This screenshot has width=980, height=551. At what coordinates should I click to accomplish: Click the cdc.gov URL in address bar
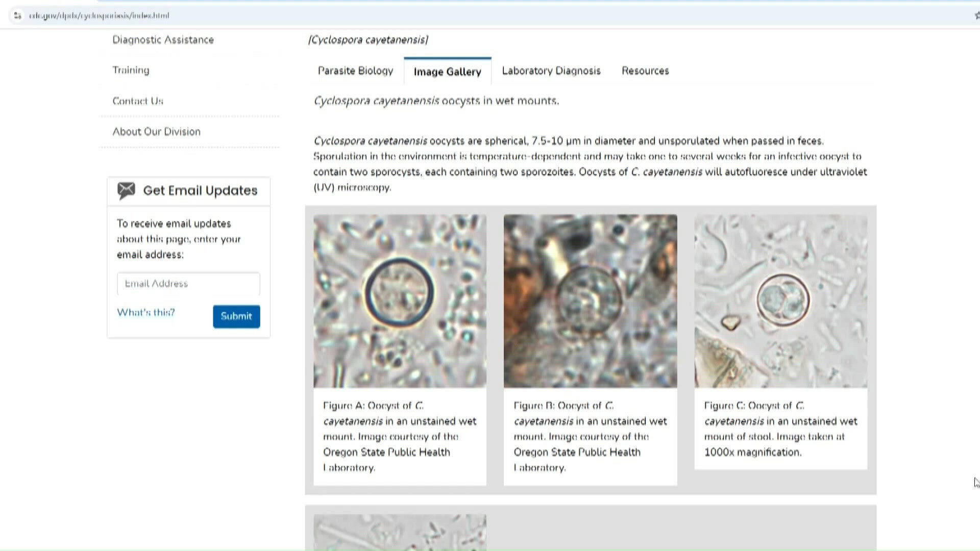point(99,15)
